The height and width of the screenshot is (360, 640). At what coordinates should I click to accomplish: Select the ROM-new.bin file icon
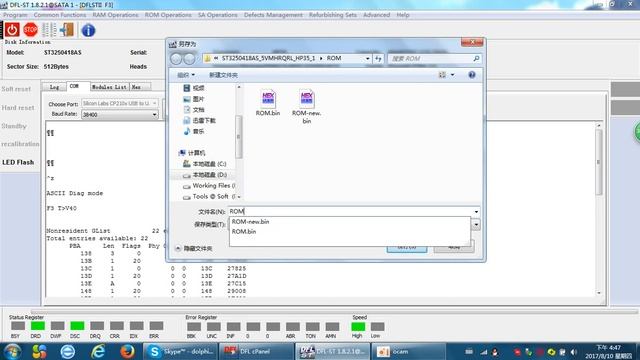click(307, 107)
